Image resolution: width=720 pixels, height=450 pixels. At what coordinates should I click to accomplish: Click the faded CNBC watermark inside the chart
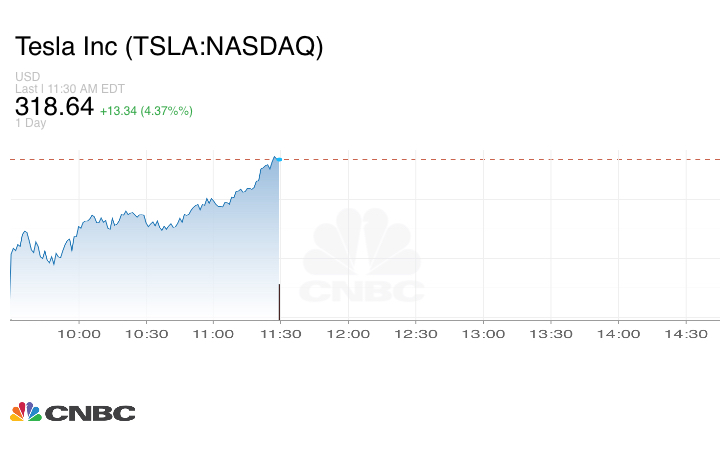pyautogui.click(x=362, y=260)
